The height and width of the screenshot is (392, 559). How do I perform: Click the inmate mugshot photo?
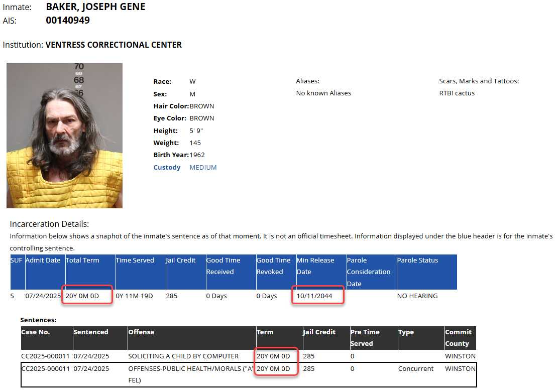[x=64, y=135]
